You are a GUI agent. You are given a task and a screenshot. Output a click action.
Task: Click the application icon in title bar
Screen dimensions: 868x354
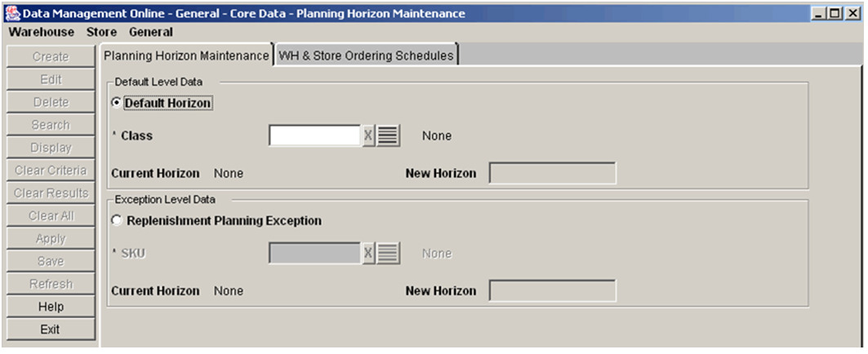16,13
